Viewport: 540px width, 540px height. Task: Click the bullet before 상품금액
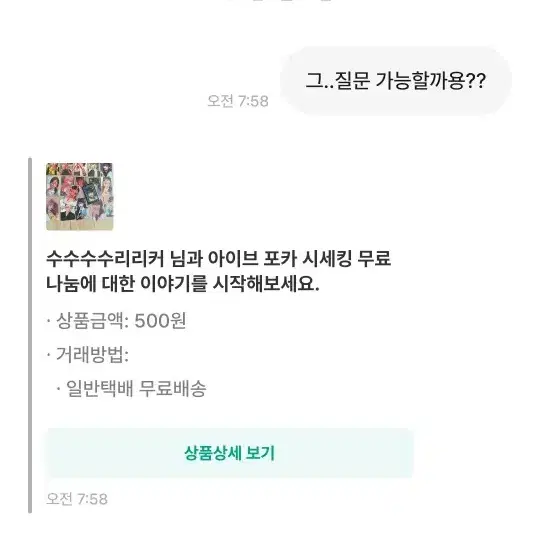pyautogui.click(x=49, y=321)
